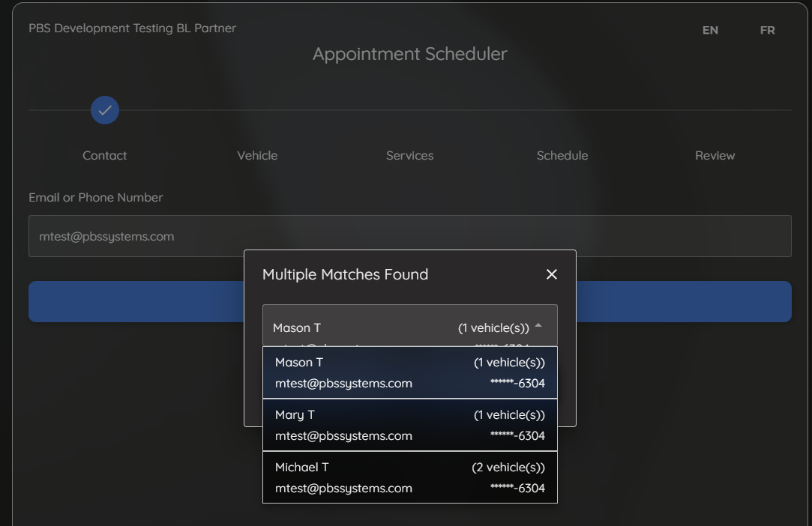Screen dimensions: 812x526
Task: Click the Email or Phone Number input field
Action: tap(409, 236)
